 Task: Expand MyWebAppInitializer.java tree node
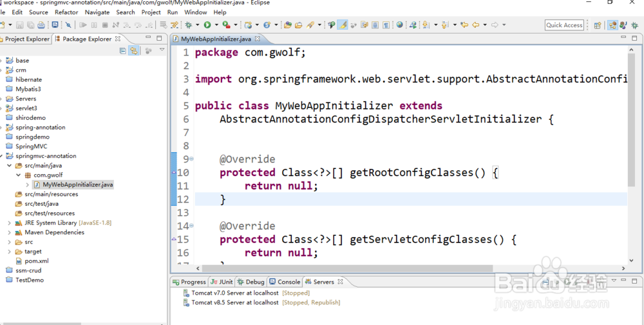pos(28,184)
